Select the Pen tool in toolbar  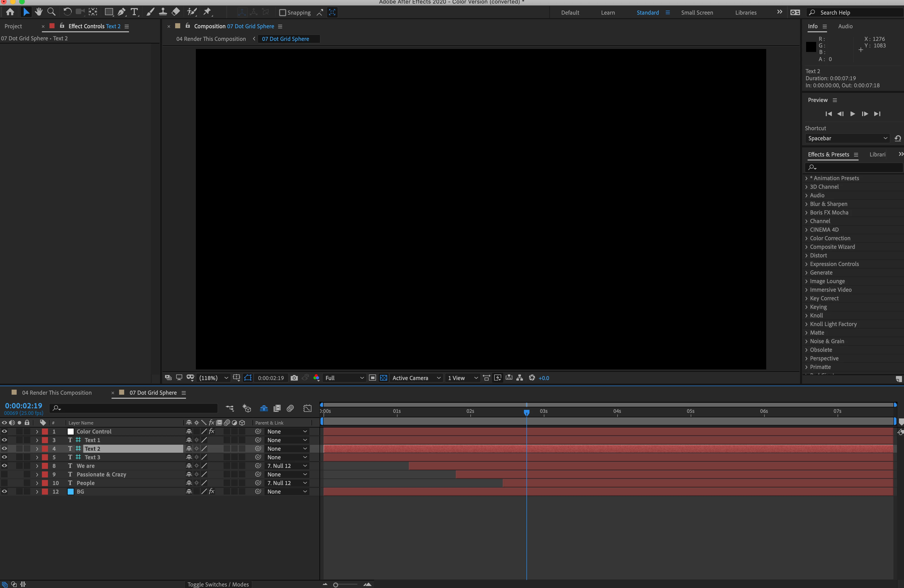point(122,12)
